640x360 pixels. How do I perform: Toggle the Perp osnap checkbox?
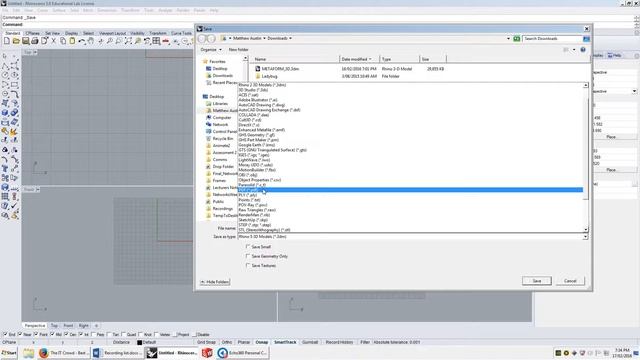click(x=94, y=334)
